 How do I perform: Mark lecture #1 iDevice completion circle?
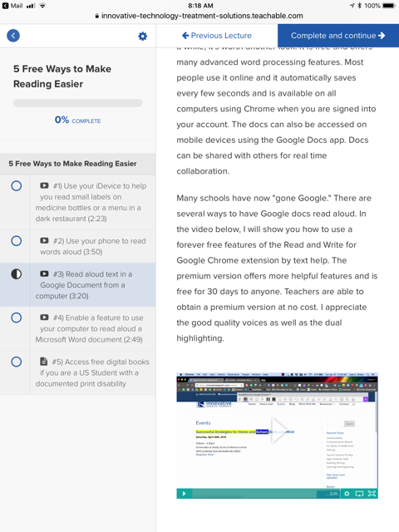(17, 186)
